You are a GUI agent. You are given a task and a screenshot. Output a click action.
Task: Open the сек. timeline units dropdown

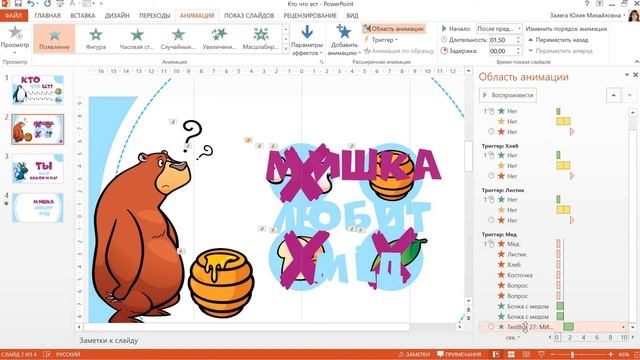(513, 338)
